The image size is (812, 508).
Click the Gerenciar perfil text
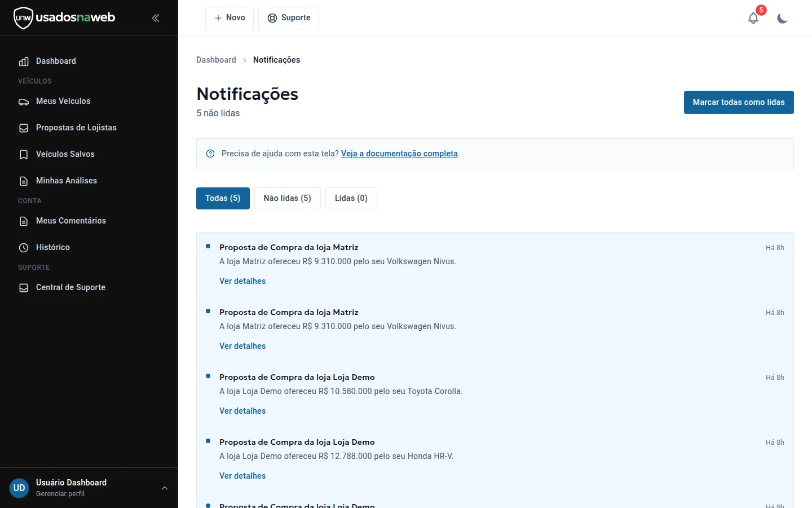[x=60, y=494]
